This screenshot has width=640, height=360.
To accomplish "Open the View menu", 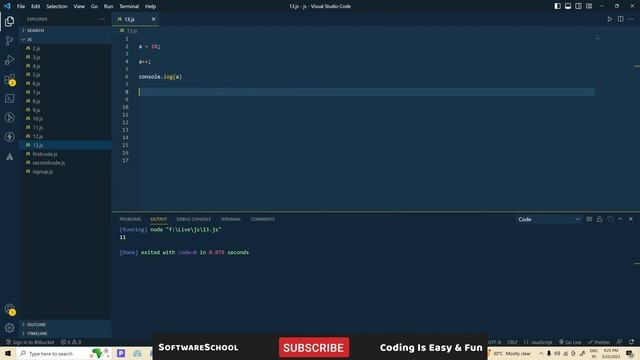I will [79, 6].
